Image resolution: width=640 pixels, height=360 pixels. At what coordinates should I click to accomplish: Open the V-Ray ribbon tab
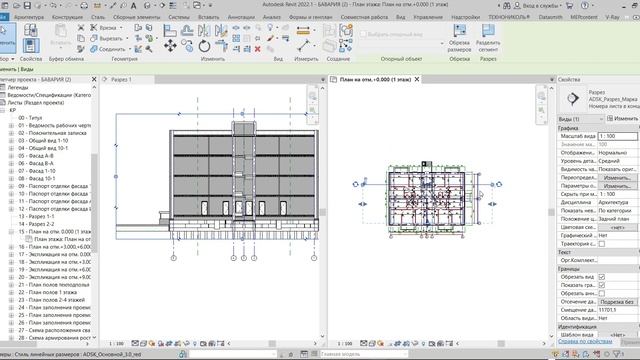[x=612, y=17]
